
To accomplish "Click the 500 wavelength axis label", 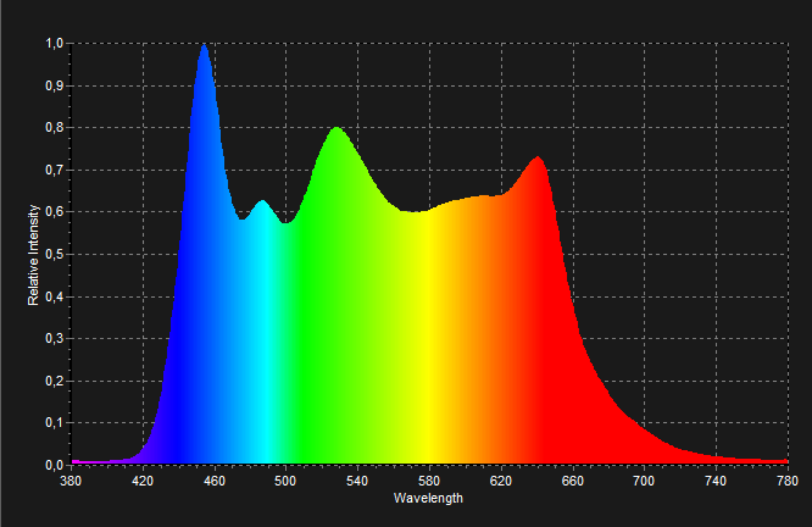I will pos(285,481).
